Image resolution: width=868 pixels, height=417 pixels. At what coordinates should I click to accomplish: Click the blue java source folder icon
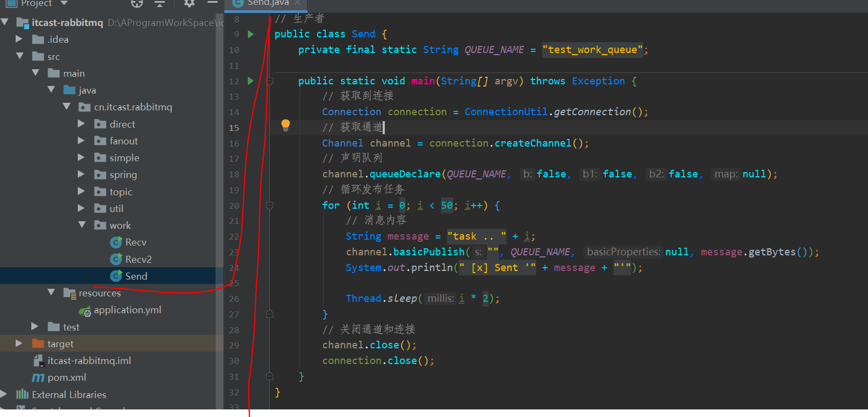(x=69, y=90)
